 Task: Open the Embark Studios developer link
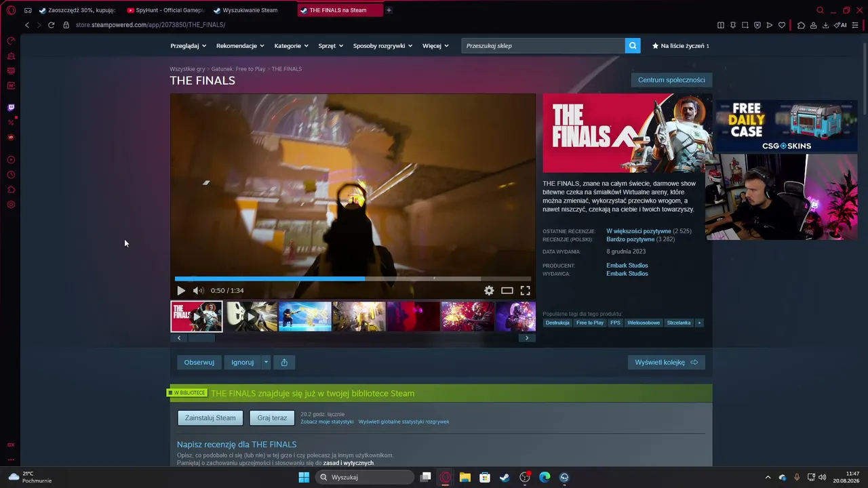pos(627,266)
